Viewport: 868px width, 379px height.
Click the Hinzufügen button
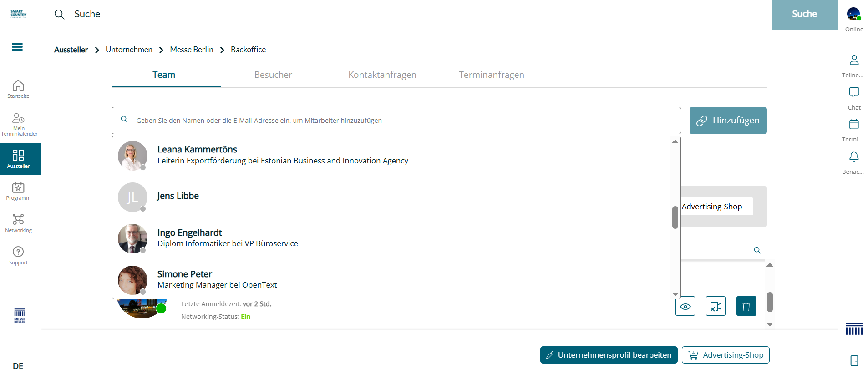click(728, 121)
